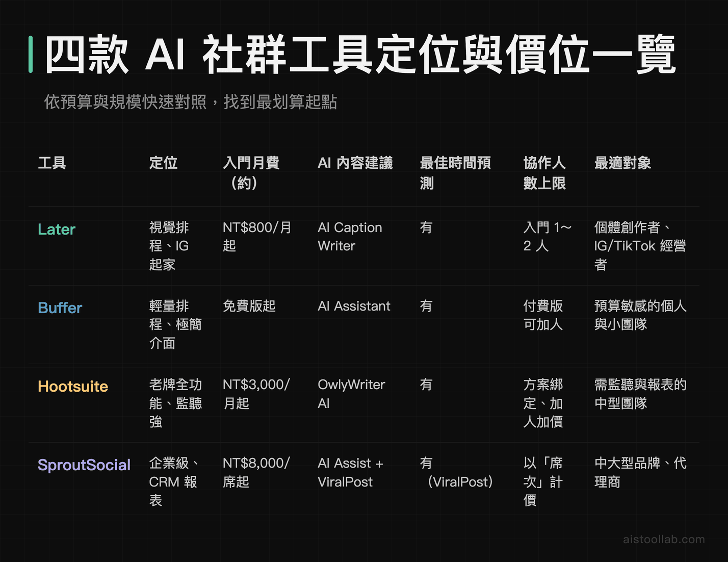Click 有 in the Buffer row

(x=426, y=306)
